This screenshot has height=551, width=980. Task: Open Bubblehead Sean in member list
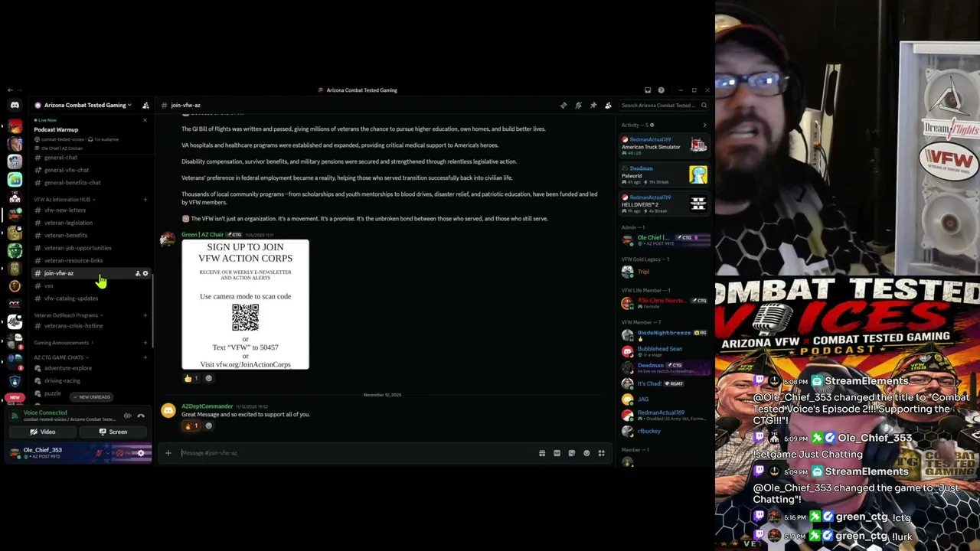click(664, 350)
